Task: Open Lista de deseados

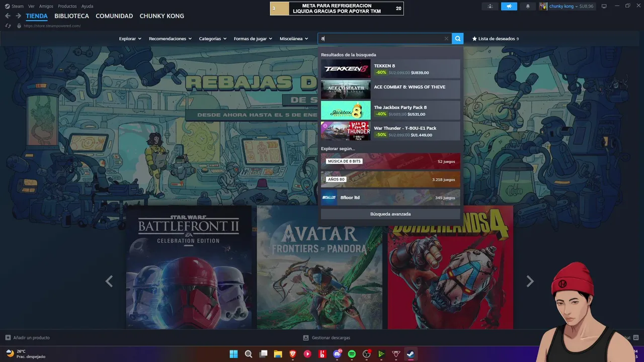Action: click(495, 39)
